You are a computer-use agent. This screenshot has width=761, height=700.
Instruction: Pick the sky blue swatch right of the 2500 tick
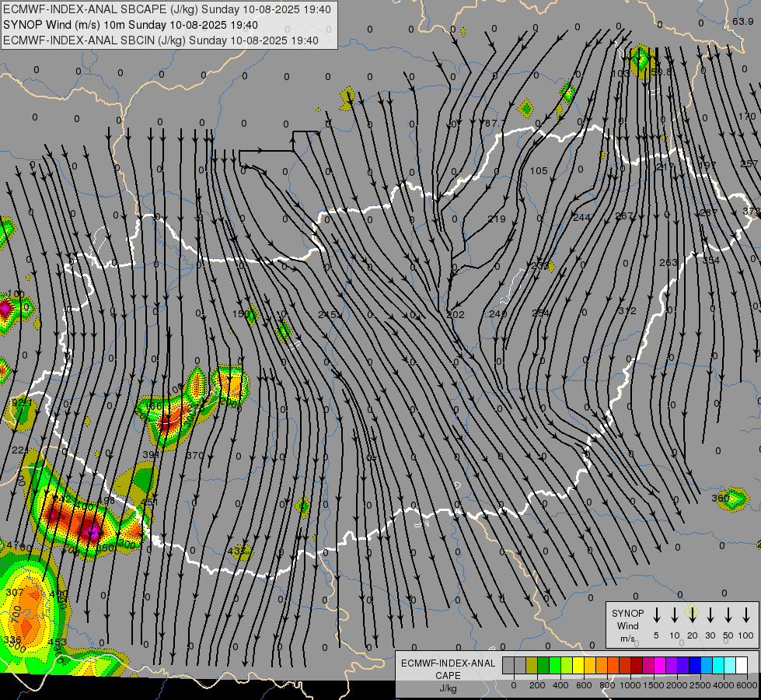(707, 665)
